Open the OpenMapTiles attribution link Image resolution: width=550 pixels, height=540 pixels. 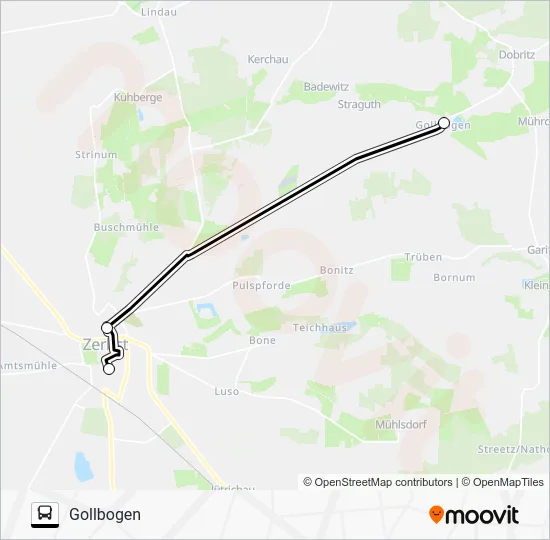point(503,482)
